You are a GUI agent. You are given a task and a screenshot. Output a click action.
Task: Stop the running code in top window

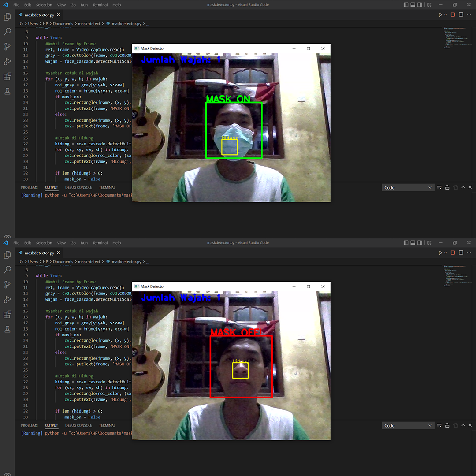(453, 15)
